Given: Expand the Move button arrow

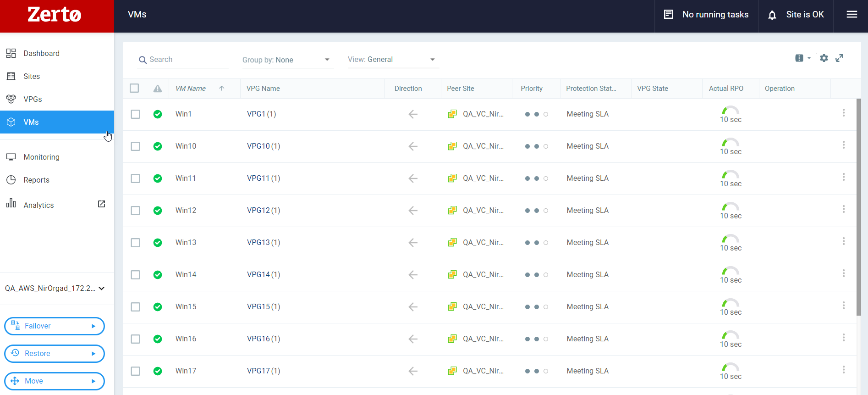Looking at the screenshot, I should pyautogui.click(x=93, y=381).
